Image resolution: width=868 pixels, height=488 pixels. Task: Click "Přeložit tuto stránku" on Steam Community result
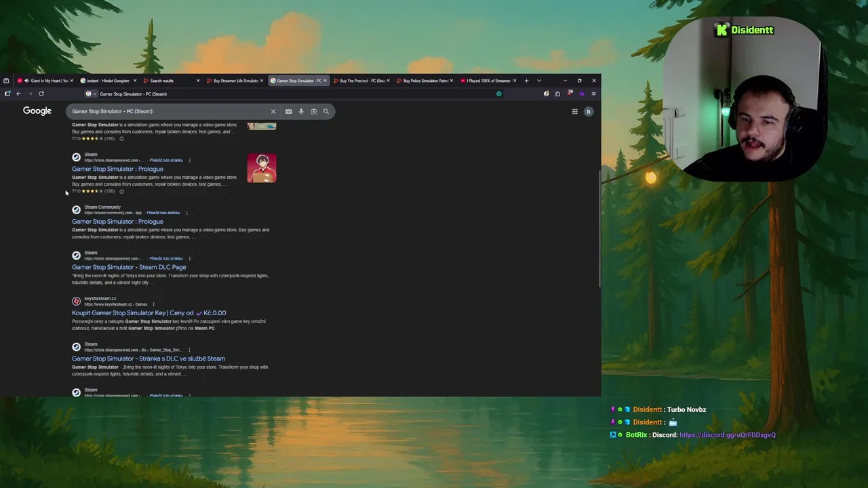(163, 213)
